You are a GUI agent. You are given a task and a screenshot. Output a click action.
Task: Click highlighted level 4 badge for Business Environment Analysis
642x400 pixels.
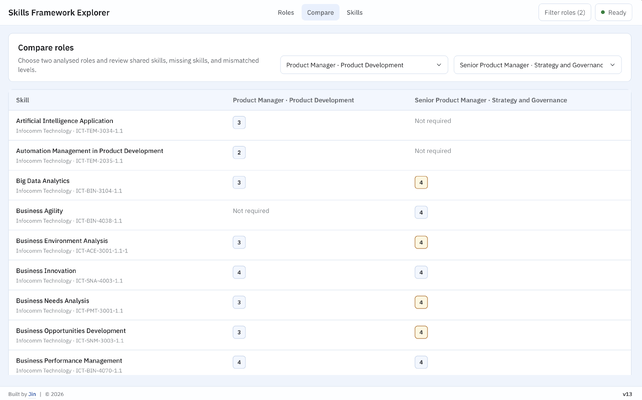click(x=421, y=242)
